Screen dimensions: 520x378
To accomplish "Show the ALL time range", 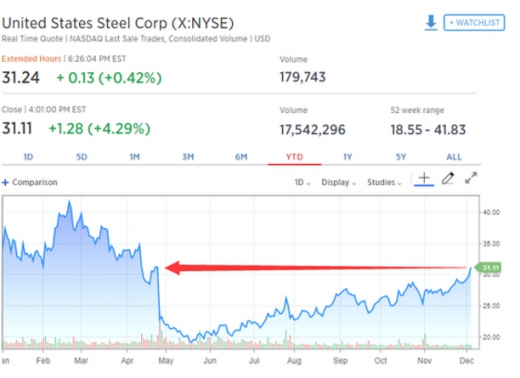I will point(454,157).
